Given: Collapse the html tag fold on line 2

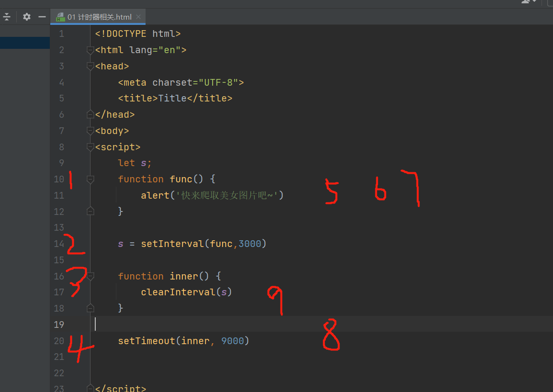Looking at the screenshot, I should [90, 50].
